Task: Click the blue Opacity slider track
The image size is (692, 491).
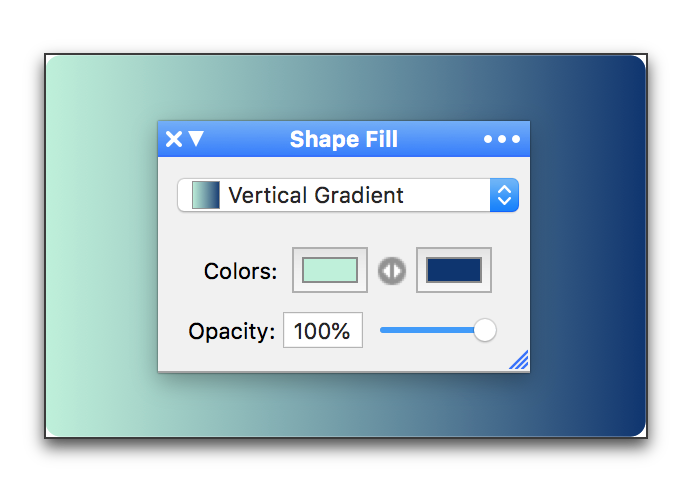Action: point(427,330)
